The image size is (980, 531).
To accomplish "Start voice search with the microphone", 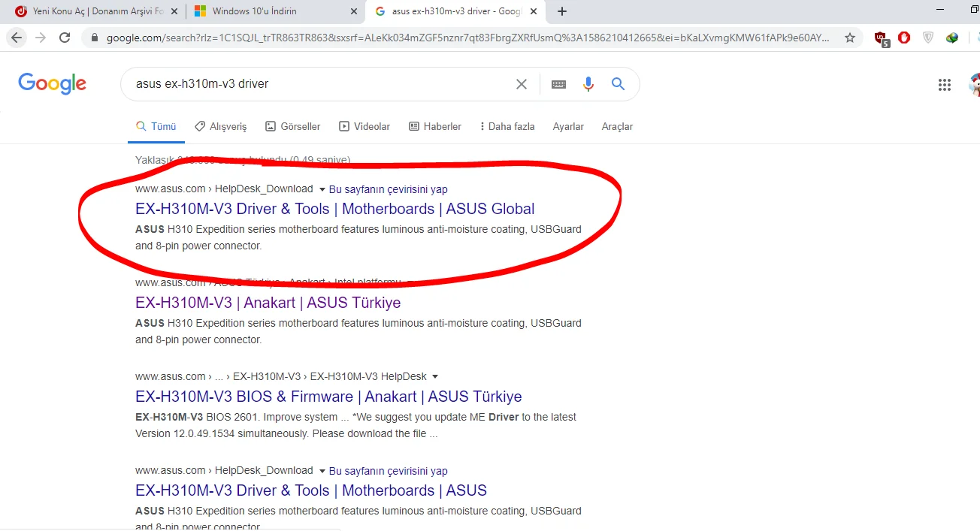I will coord(588,84).
